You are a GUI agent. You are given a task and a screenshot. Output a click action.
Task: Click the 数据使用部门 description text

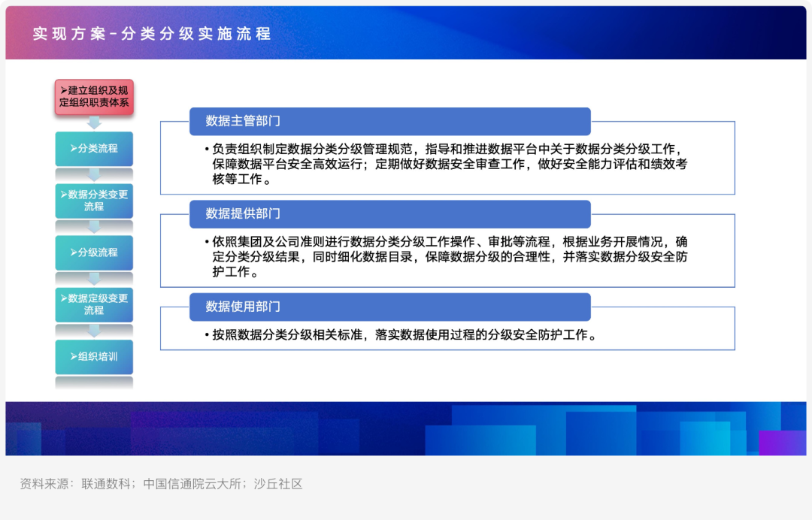[402, 335]
